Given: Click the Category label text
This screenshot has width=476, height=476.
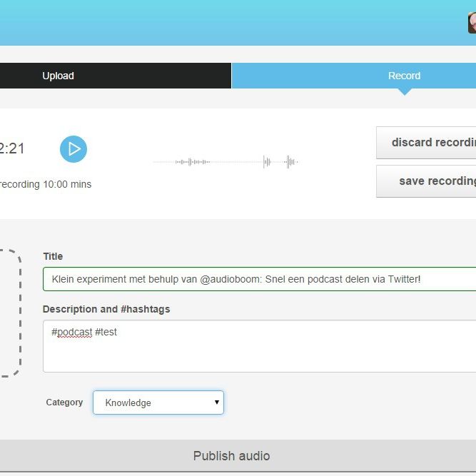Looking at the screenshot, I should 64,402.
